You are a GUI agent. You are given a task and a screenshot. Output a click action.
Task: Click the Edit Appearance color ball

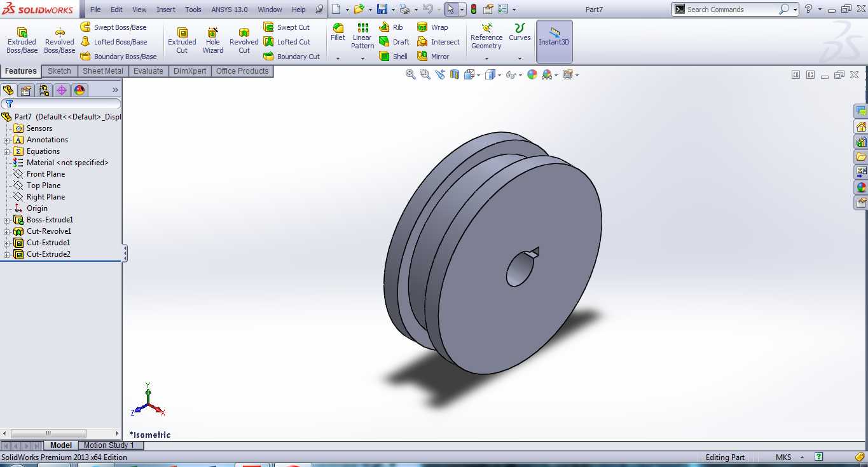(x=532, y=74)
